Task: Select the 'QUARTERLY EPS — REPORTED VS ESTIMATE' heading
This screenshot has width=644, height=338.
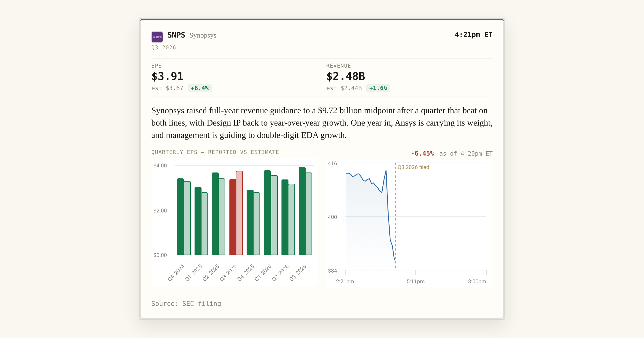Action: click(215, 152)
